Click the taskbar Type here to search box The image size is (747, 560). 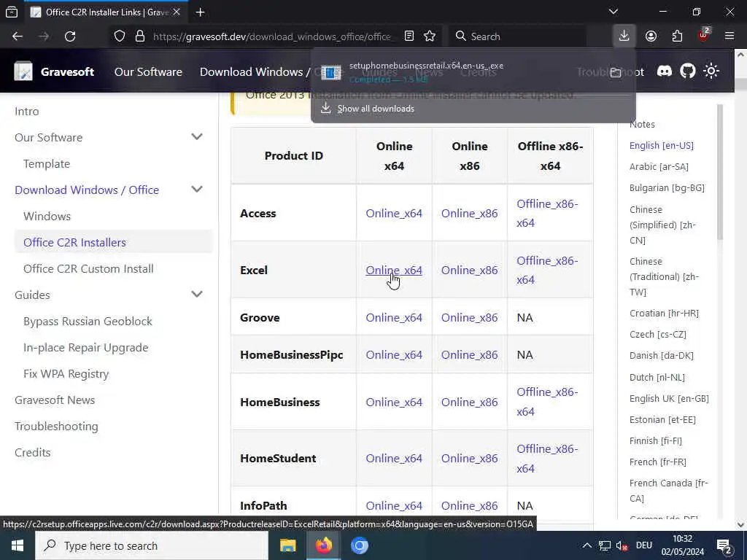click(152, 545)
